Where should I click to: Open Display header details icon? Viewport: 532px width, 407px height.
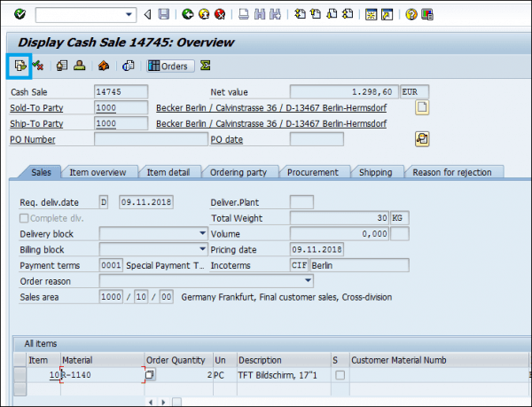[62, 65]
